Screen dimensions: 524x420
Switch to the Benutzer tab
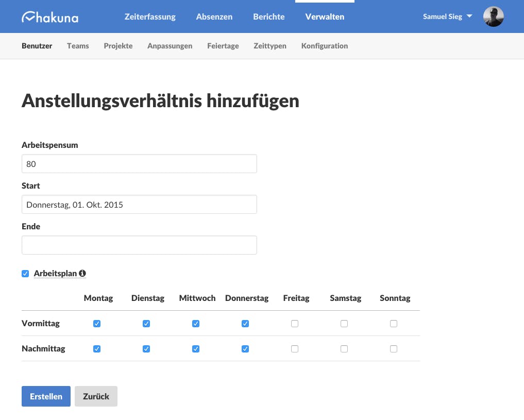pos(37,46)
